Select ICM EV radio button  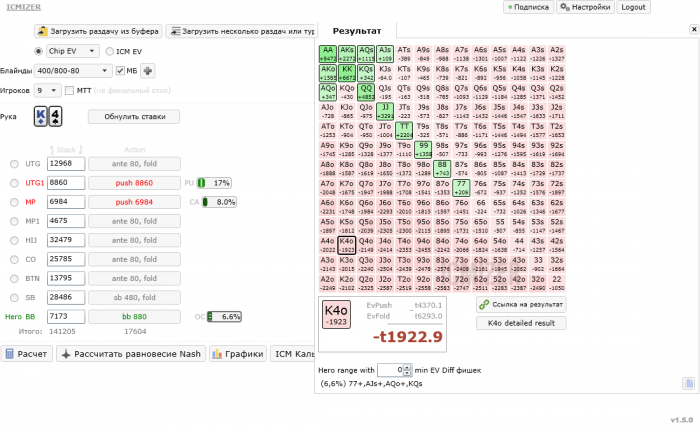pyautogui.click(x=109, y=51)
